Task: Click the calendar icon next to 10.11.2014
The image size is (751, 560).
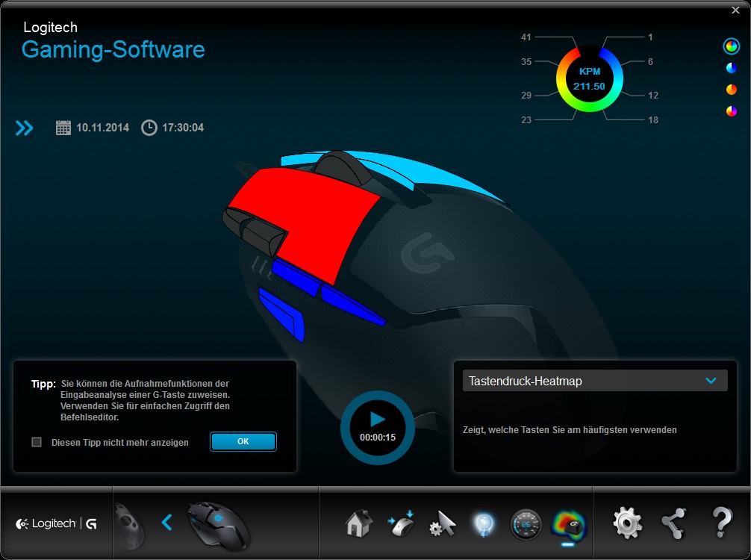Action: pyautogui.click(x=63, y=127)
